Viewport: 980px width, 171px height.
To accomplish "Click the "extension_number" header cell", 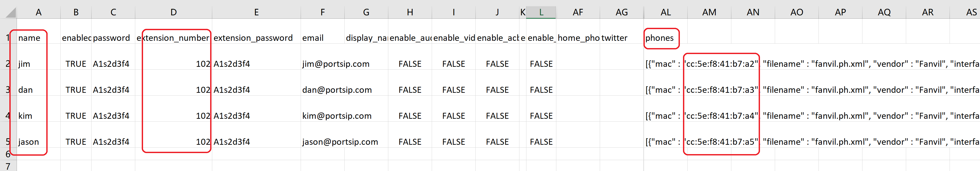I will click(173, 38).
